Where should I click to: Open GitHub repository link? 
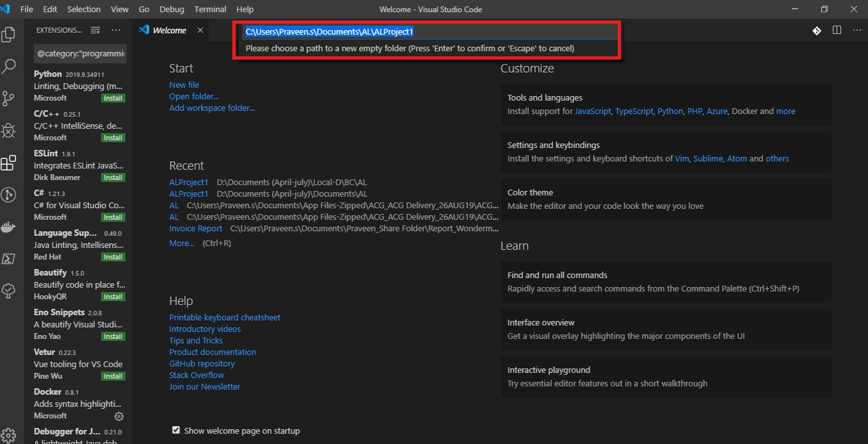202,363
